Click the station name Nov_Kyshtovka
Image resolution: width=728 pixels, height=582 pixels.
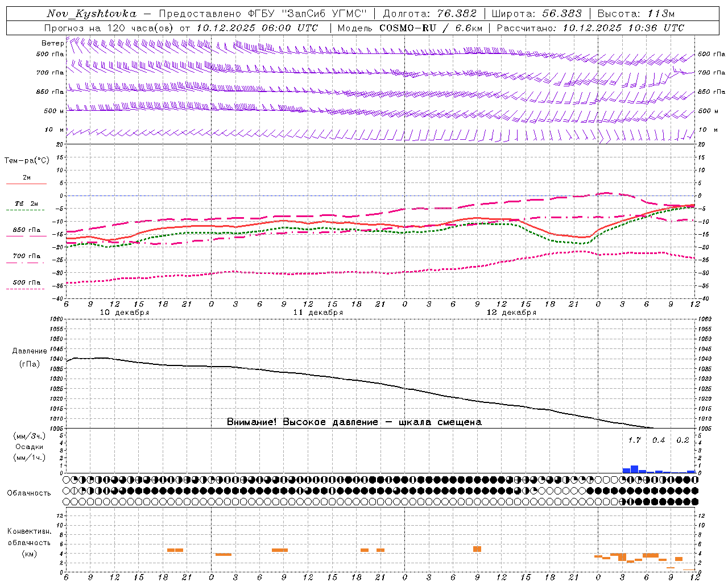92,14
